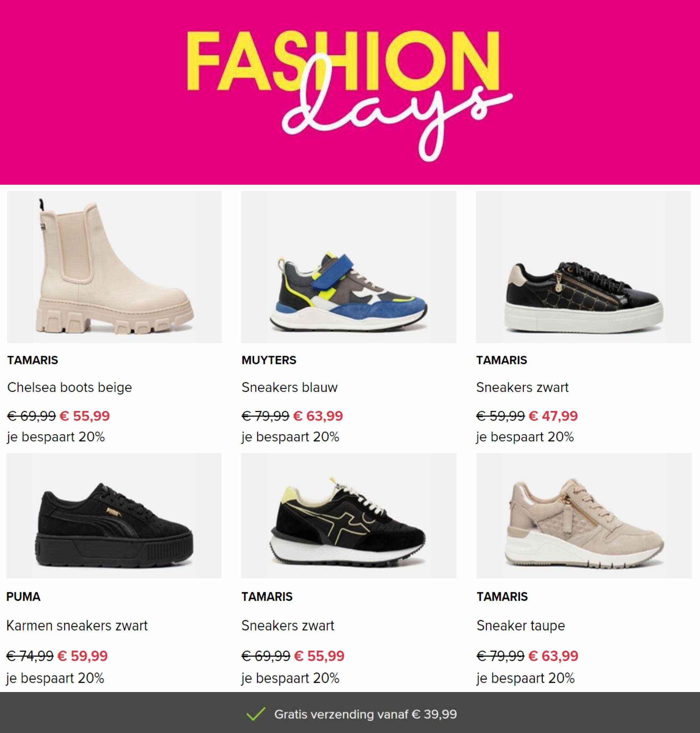
Task: Open the black Puma Karmen sneaker image
Action: pos(114,516)
